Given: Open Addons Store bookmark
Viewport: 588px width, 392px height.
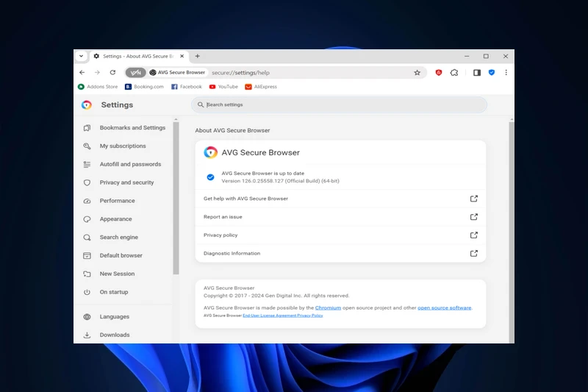Looking at the screenshot, I should tap(98, 87).
